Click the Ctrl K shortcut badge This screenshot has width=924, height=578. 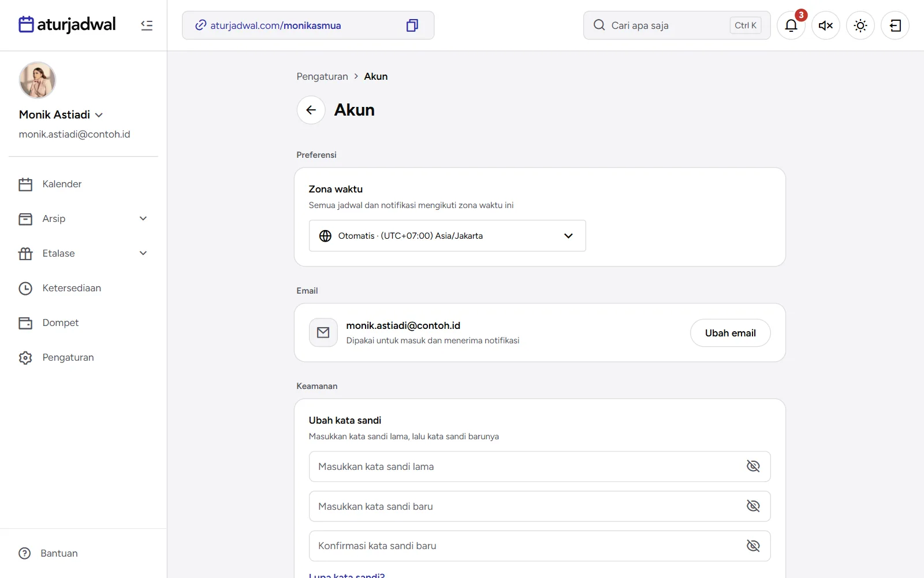pyautogui.click(x=746, y=25)
